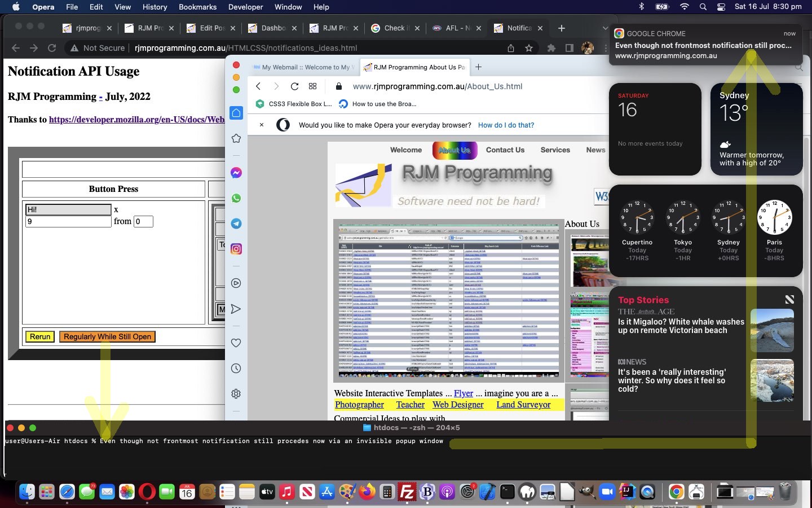Reload About Us page in Opera

[x=294, y=86]
